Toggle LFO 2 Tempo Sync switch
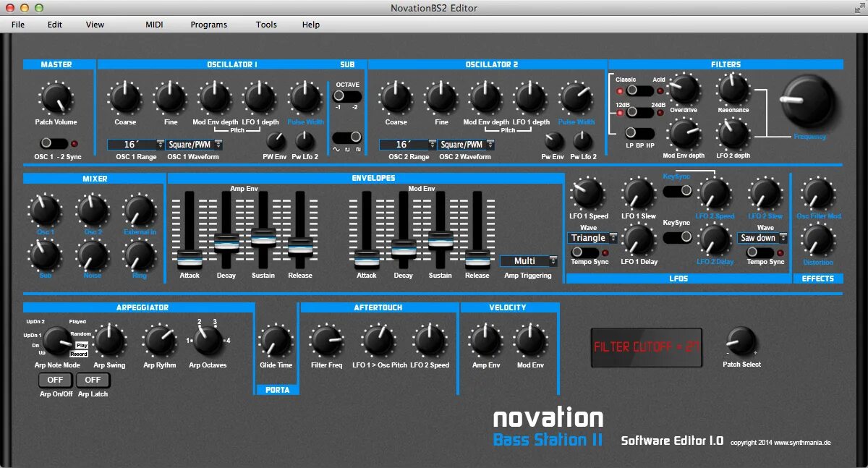868x468 pixels. click(760, 252)
